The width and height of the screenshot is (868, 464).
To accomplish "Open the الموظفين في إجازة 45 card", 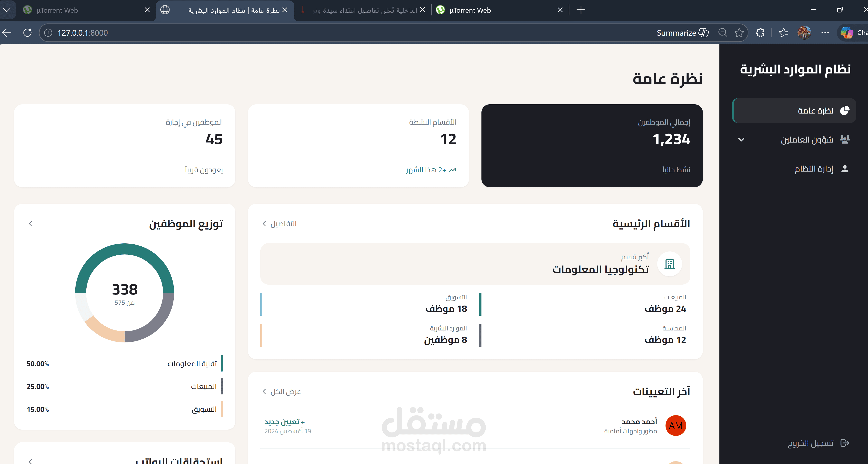I will coord(125,146).
